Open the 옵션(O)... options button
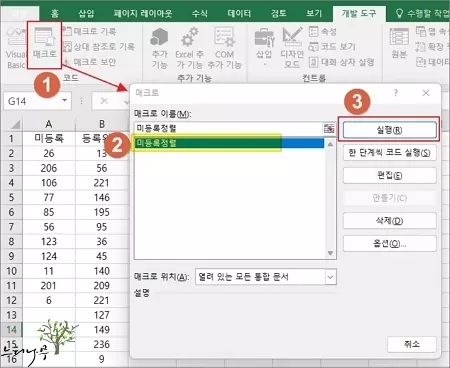 [389, 244]
